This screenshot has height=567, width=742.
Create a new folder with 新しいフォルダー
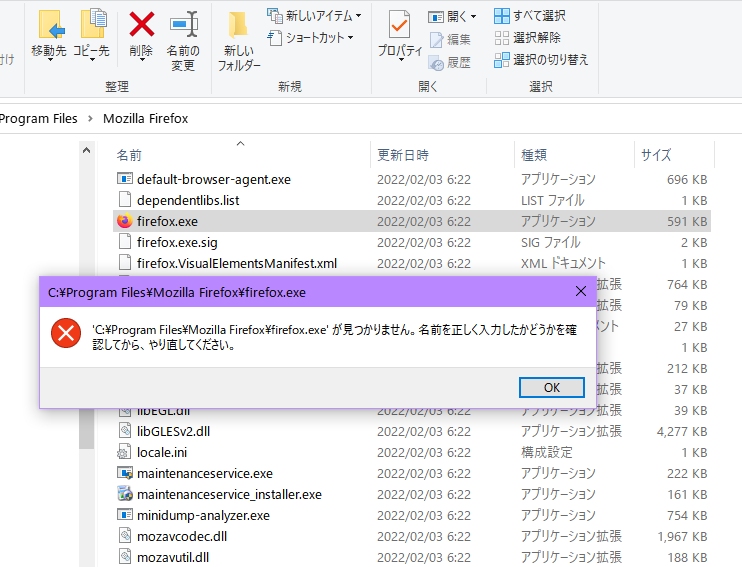click(x=238, y=42)
